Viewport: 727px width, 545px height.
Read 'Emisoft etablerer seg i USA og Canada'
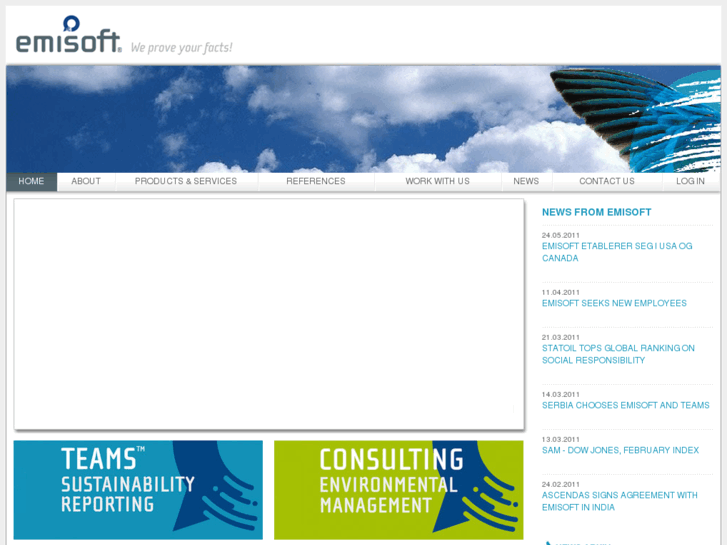pyautogui.click(x=617, y=252)
